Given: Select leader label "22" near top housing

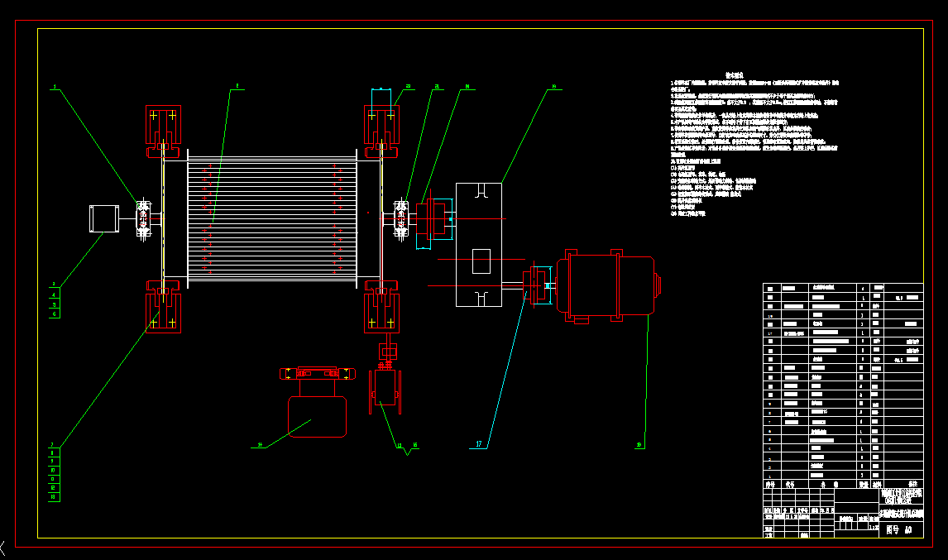Looking at the screenshot, I should coord(408,86).
